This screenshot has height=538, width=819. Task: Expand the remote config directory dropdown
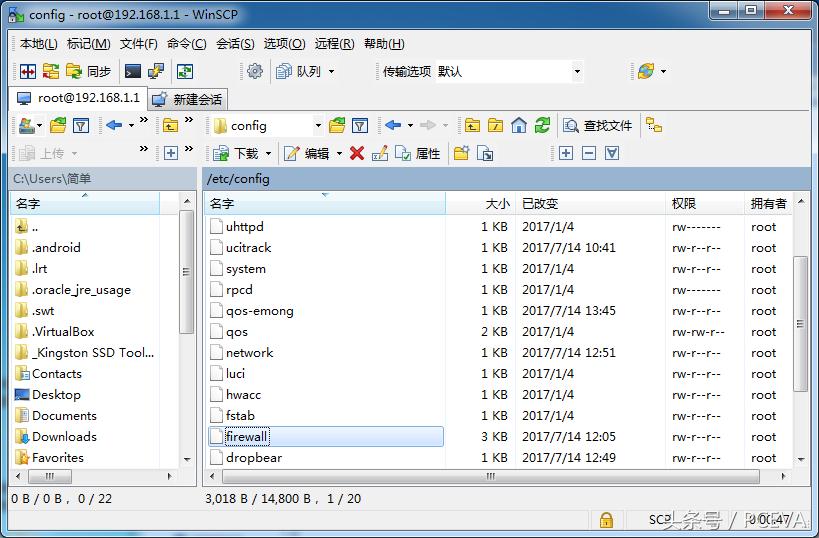pyautogui.click(x=318, y=126)
